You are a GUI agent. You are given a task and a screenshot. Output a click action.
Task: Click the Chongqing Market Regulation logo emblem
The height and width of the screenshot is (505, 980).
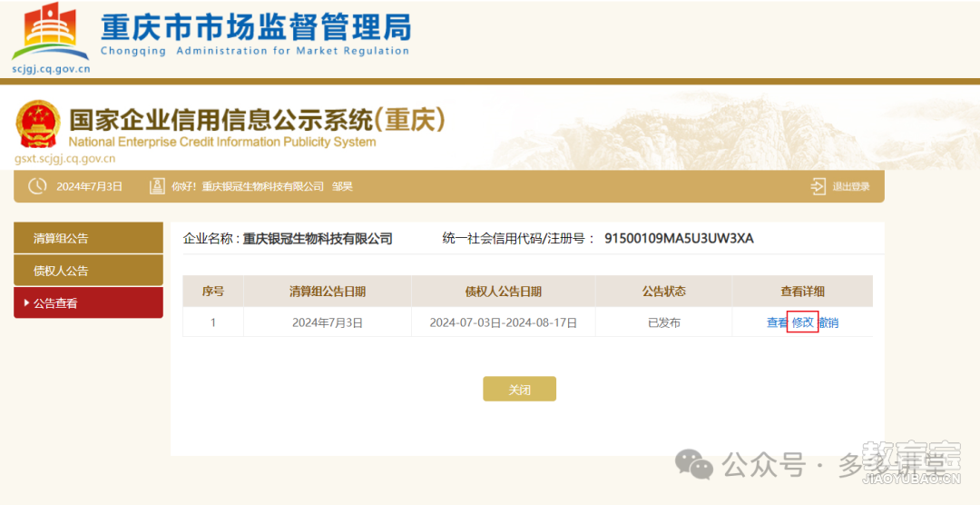coord(51,31)
